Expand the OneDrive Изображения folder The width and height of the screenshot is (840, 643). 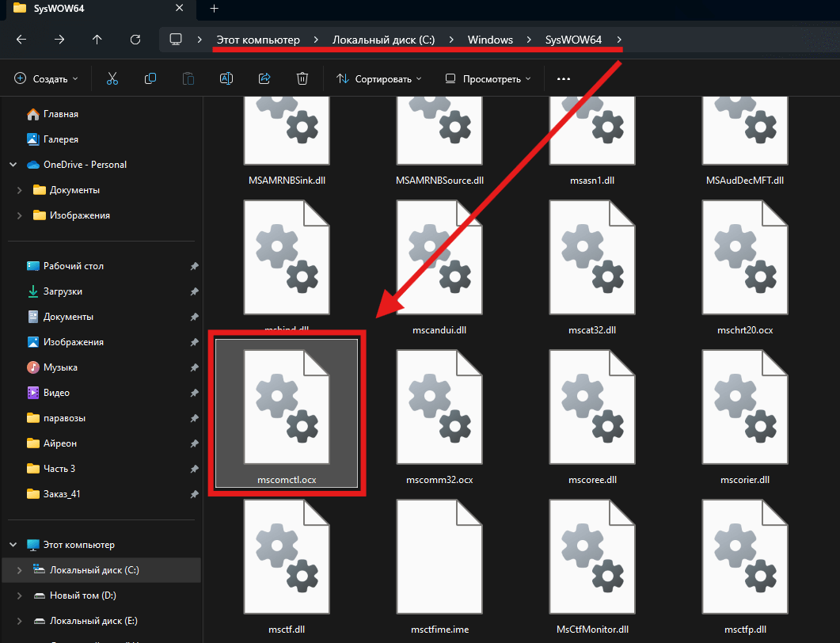click(x=19, y=215)
